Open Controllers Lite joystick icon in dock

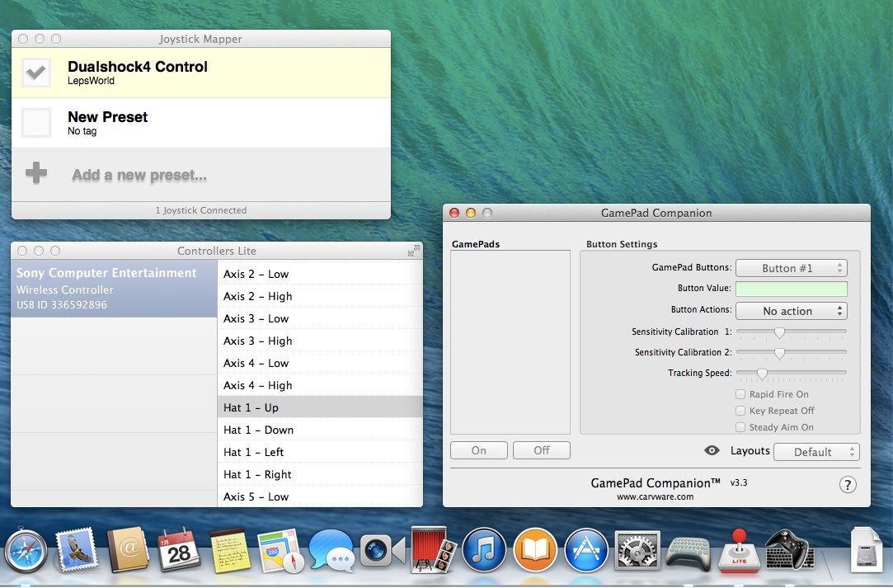pos(739,550)
